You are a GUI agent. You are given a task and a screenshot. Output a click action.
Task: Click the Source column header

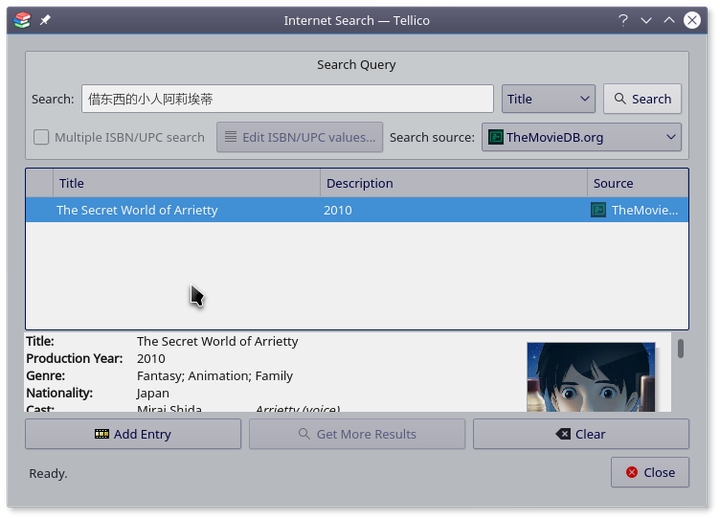(636, 183)
